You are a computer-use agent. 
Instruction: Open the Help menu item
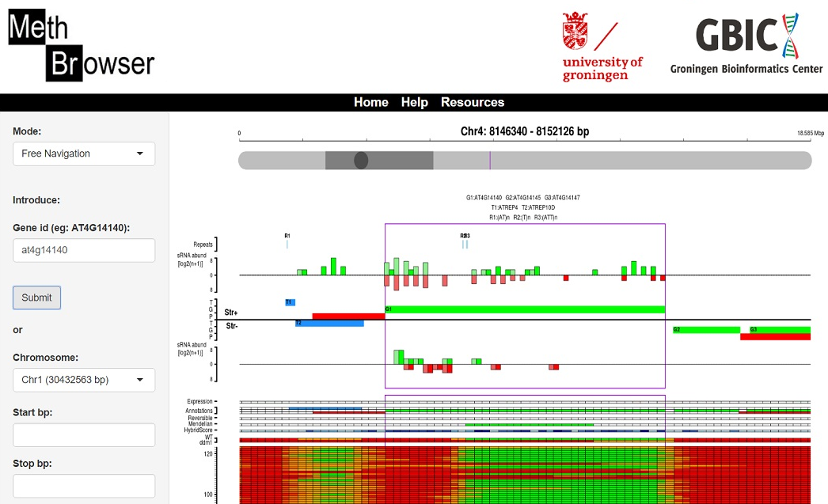(x=414, y=102)
